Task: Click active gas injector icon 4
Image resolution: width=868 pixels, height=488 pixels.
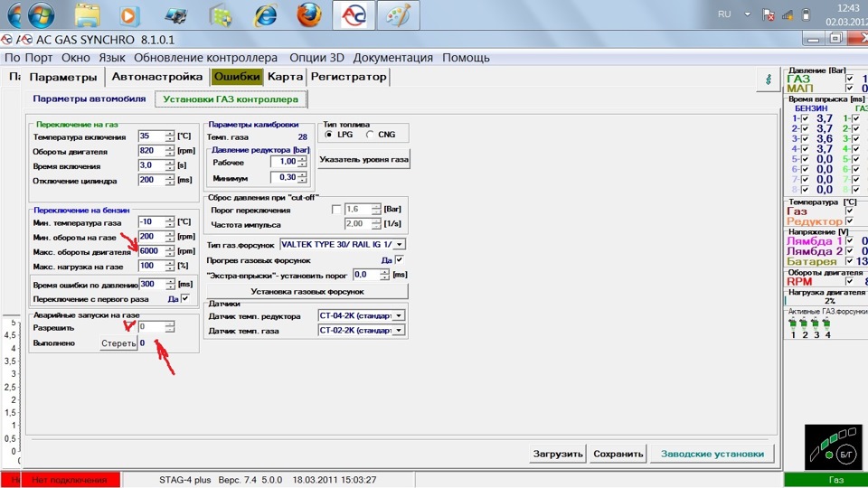Action: [826, 324]
